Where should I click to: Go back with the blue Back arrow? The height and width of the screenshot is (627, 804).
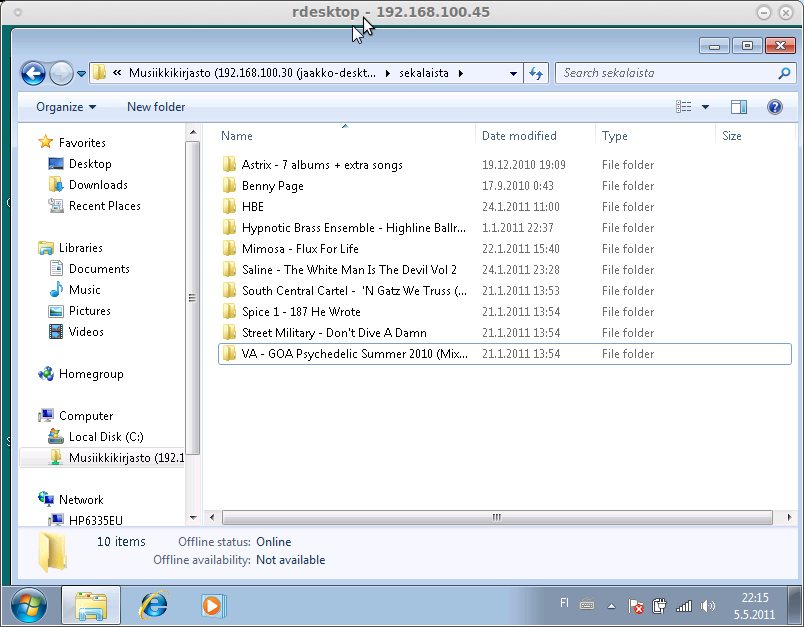[x=33, y=74]
